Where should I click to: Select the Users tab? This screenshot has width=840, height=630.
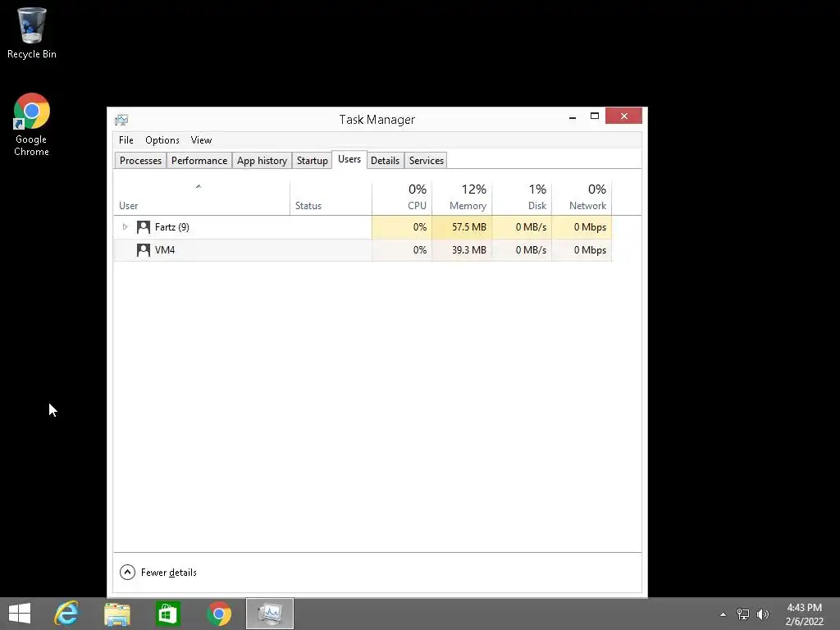349,160
